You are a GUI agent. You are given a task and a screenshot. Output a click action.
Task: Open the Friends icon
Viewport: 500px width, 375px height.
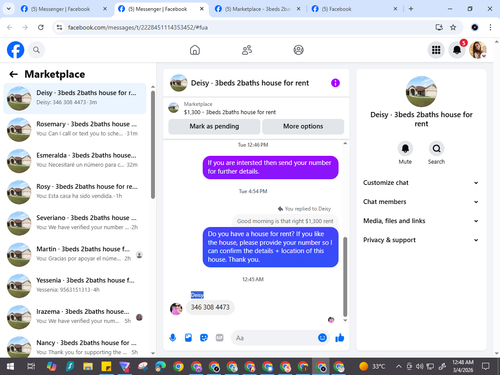click(x=247, y=50)
